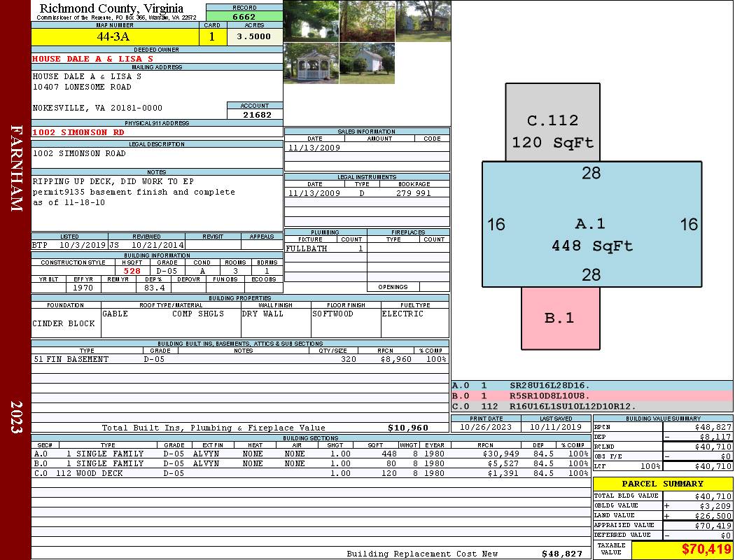
Task: Click OBLDG VALUE $3,209
Action: click(715, 506)
